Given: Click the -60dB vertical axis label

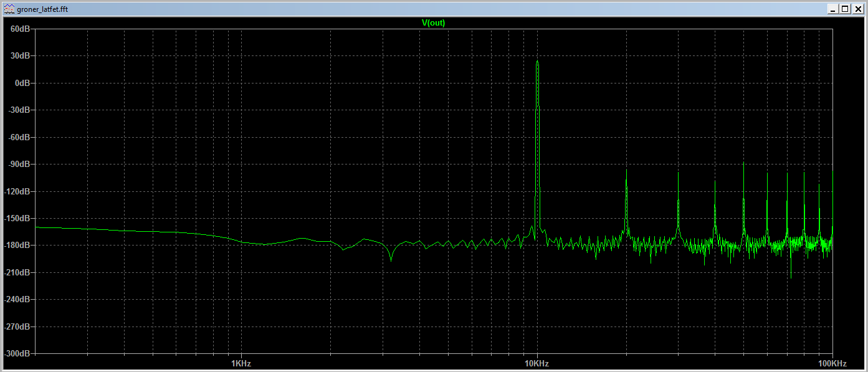Looking at the screenshot, I should coord(19,137).
